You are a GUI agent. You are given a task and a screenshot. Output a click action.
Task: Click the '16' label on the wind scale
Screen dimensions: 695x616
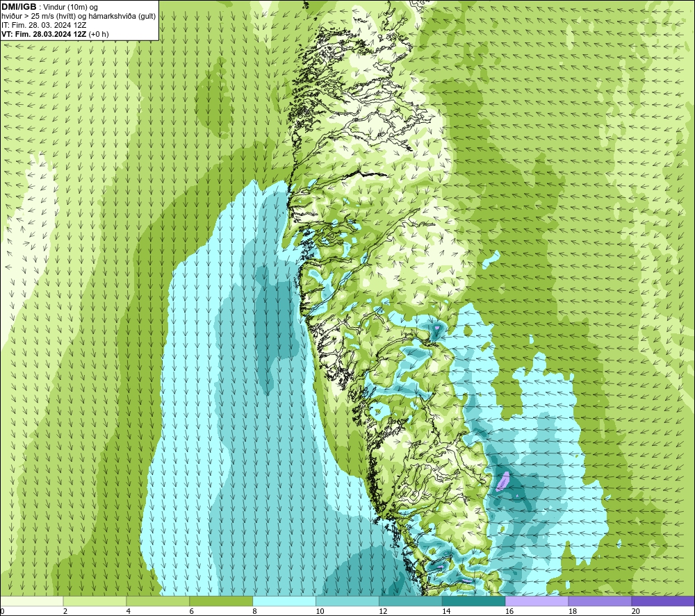click(x=509, y=611)
